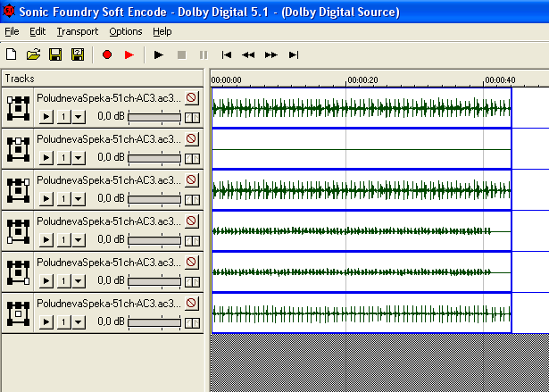The width and height of the screenshot is (549, 392).
Task: Open a file with the folder icon
Action: pos(33,54)
